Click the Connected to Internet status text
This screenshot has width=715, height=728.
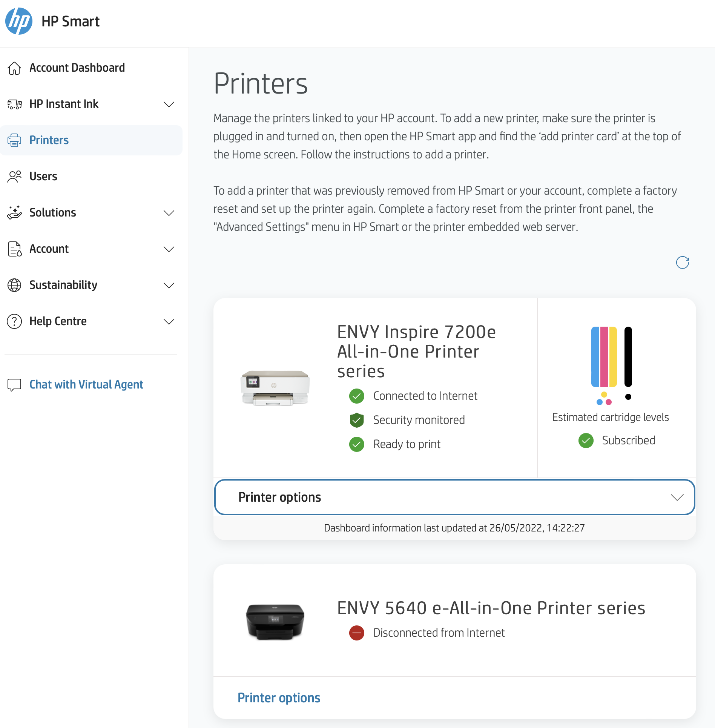click(425, 396)
